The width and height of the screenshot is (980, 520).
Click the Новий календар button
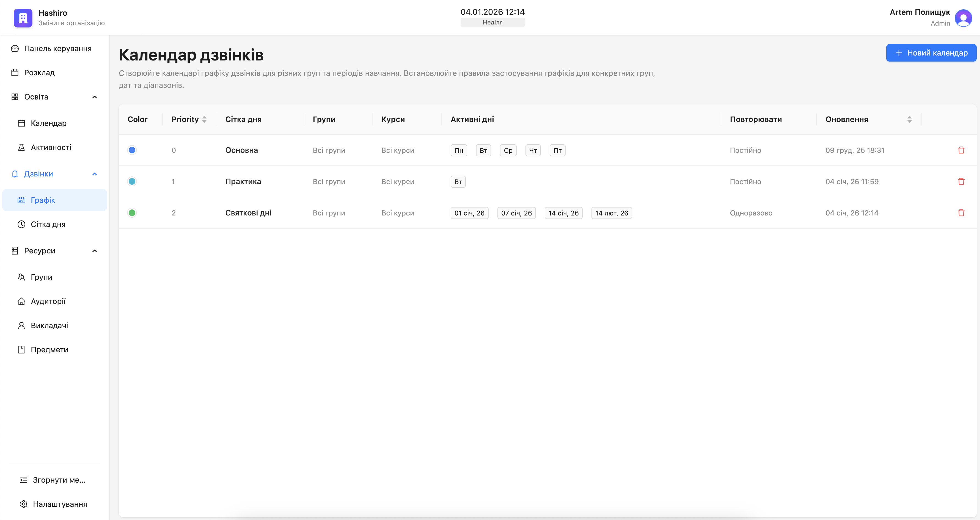pyautogui.click(x=931, y=53)
